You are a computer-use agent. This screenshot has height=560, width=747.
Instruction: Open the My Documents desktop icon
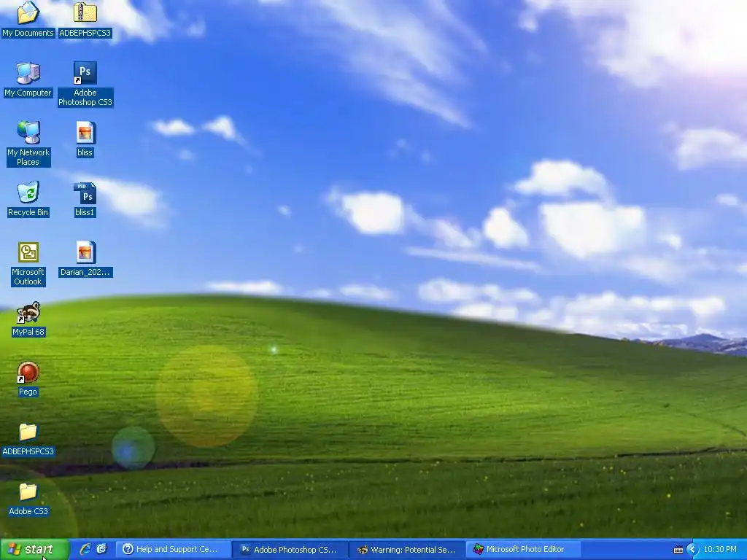coord(28,13)
